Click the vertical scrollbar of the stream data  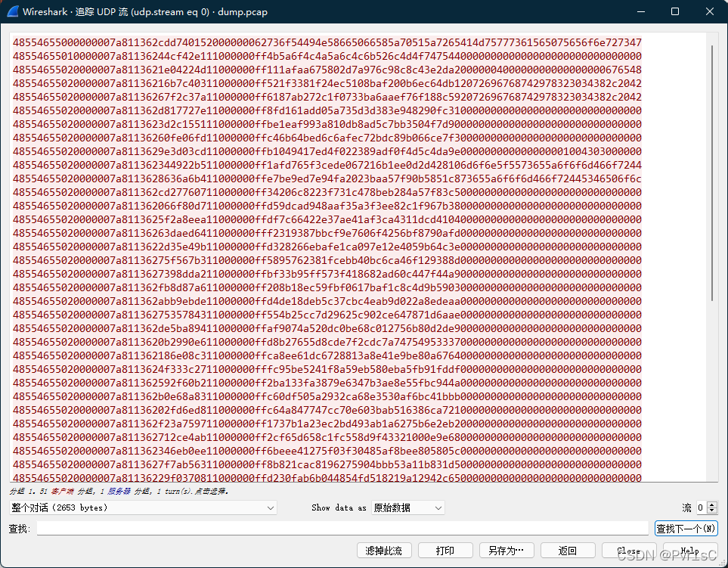pos(712,172)
